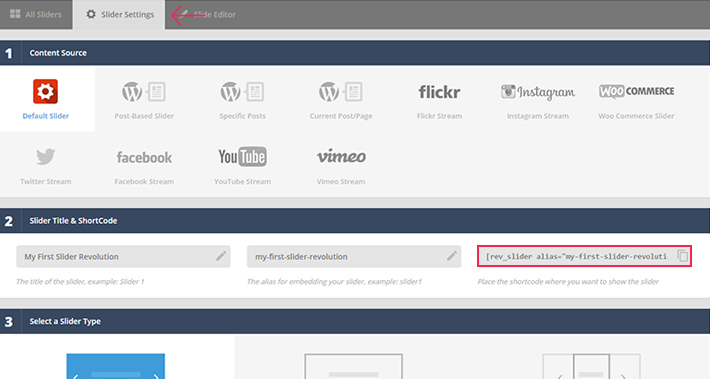710x379 pixels.
Task: Click the YouTube Stream label
Action: tap(242, 182)
